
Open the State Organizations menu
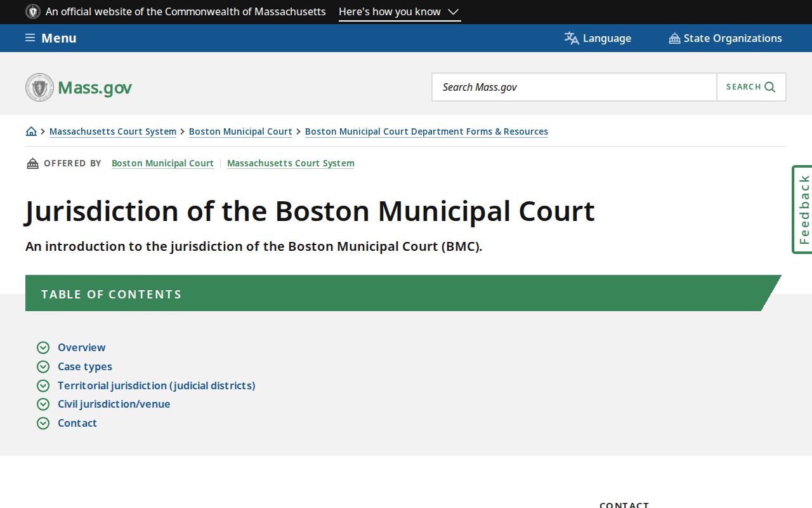coord(726,38)
